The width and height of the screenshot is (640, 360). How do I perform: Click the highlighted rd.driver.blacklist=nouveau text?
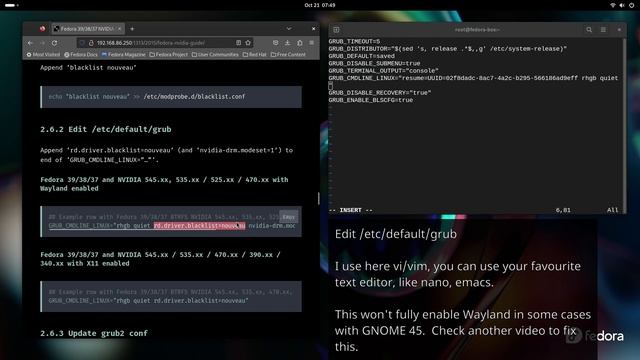point(200,226)
